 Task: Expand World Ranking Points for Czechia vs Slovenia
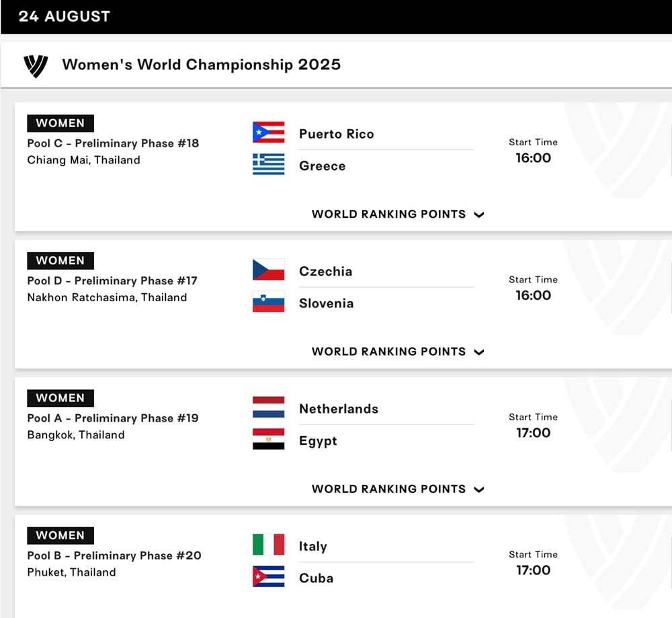coord(398,352)
